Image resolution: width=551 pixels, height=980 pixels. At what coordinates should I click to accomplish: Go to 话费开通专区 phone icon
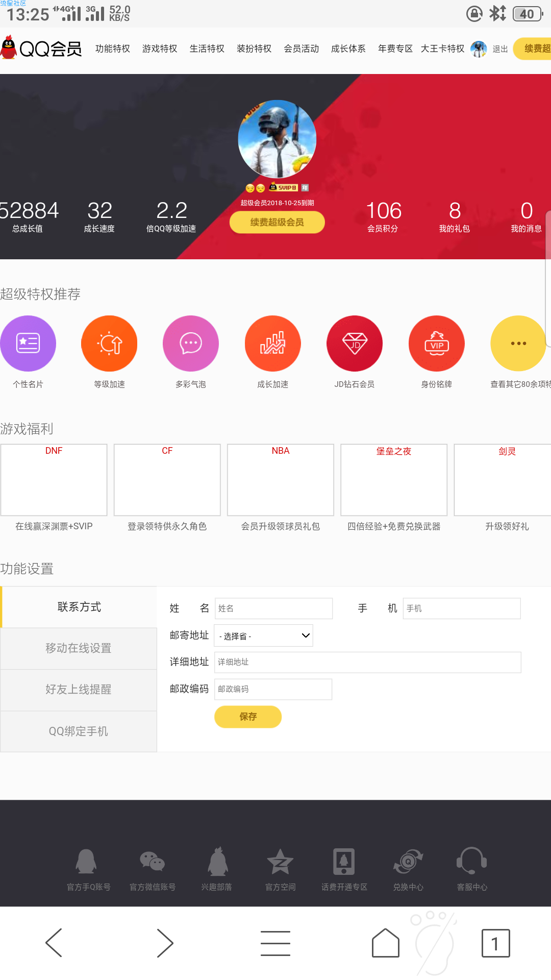click(344, 862)
